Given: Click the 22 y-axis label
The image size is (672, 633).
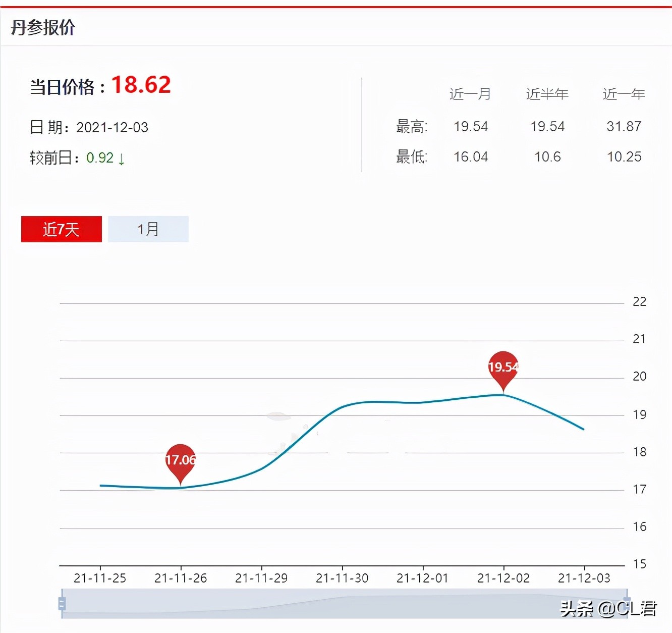Looking at the screenshot, I should [640, 302].
